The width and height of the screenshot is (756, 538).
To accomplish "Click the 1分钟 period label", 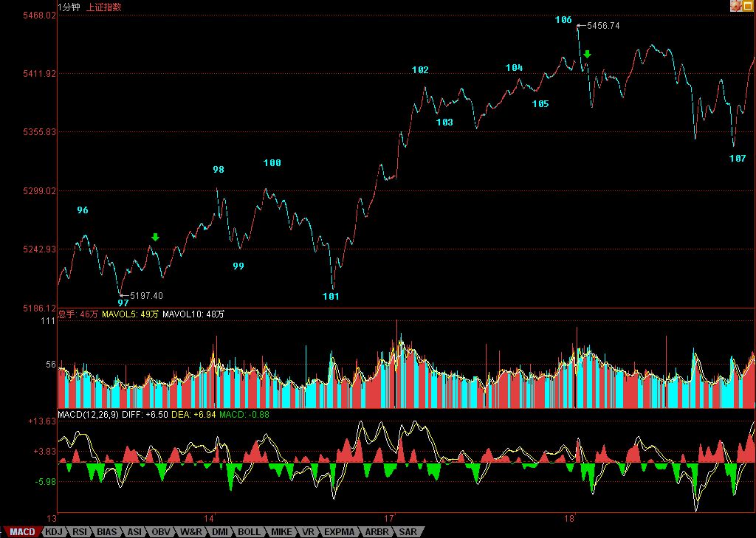I will 70,7.
